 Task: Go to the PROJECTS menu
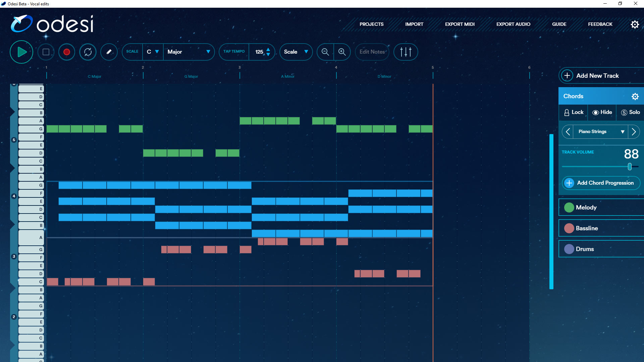(371, 24)
